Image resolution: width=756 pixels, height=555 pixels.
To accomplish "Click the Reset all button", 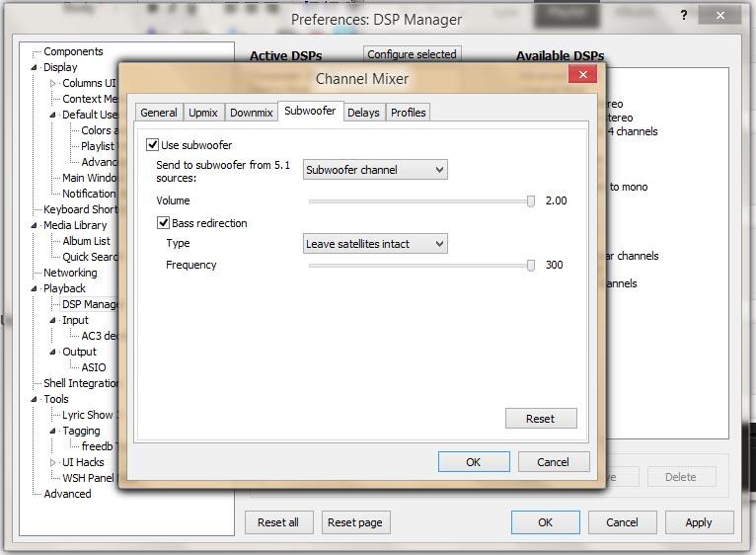I will [278, 522].
